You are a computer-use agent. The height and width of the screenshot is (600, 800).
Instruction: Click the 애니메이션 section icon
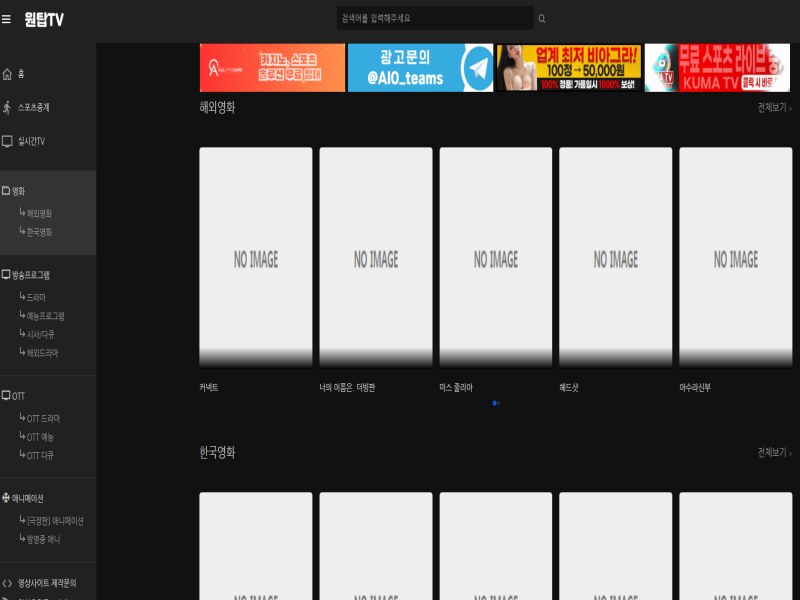6,498
